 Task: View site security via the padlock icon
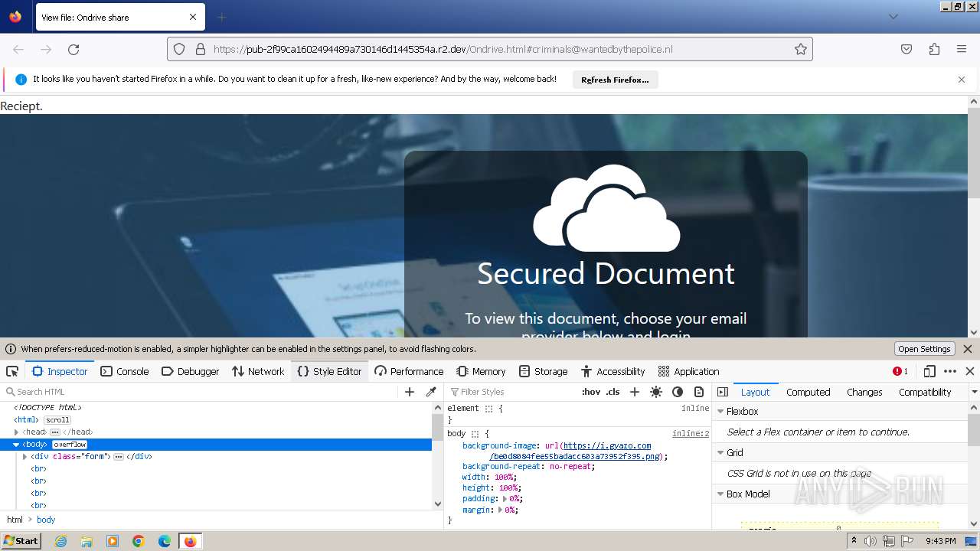pyautogui.click(x=201, y=49)
